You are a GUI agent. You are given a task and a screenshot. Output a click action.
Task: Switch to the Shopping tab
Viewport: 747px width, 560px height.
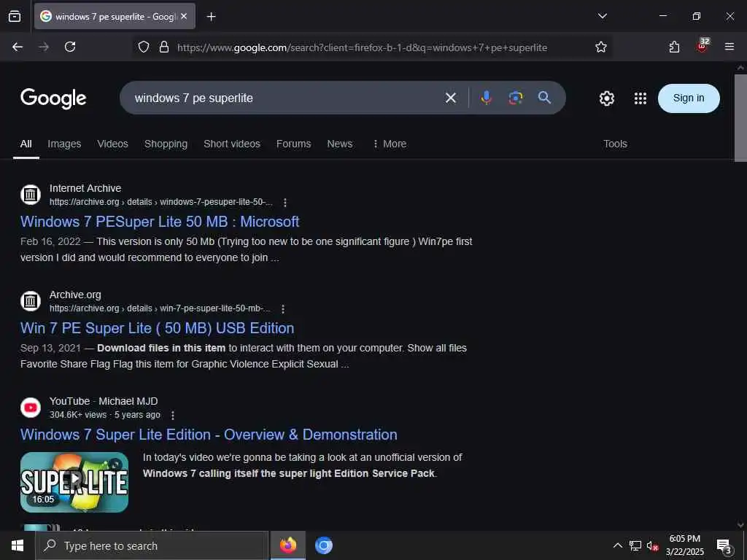166,144
